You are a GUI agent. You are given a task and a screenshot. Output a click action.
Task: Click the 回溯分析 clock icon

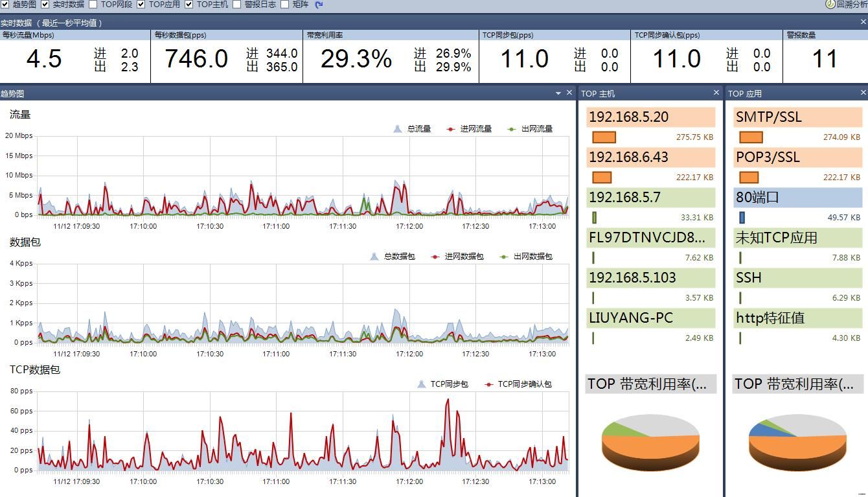click(830, 5)
